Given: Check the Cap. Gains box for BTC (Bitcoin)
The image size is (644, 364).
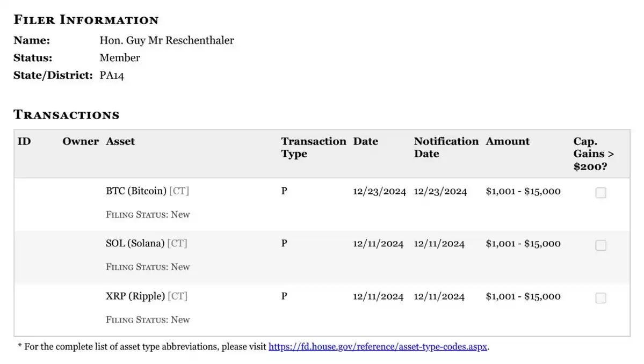Looking at the screenshot, I should pyautogui.click(x=600, y=192).
